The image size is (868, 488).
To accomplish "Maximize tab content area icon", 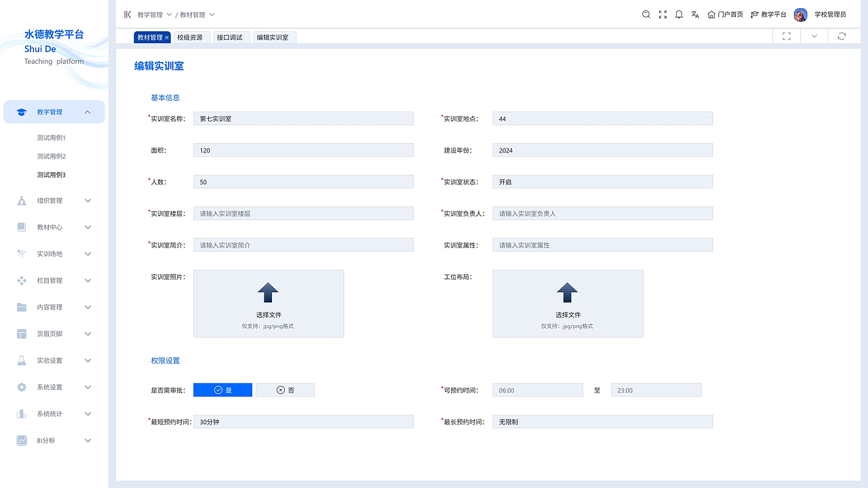I will tap(787, 37).
